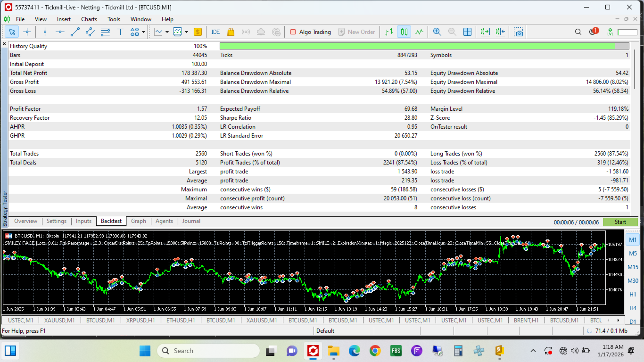Switch to the Graph tab
The image size is (644, 362).
(138, 221)
